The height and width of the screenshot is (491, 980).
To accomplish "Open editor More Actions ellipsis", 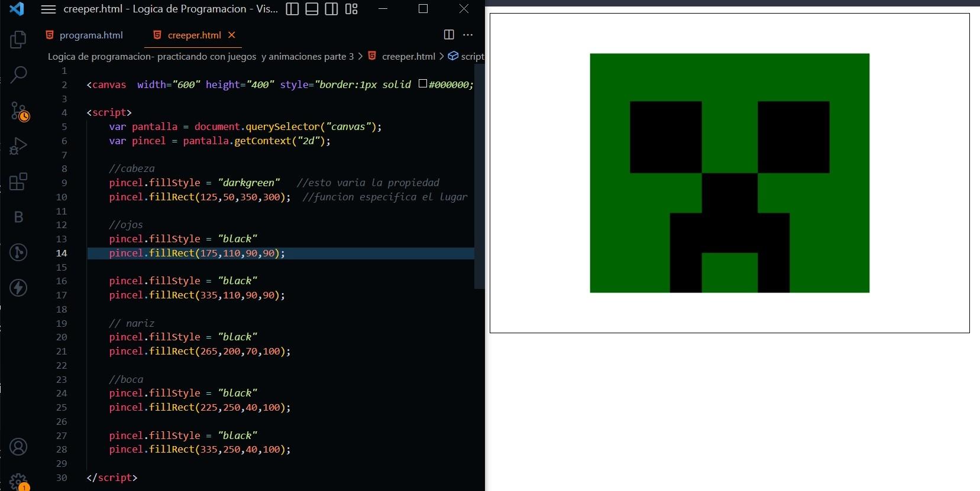I will click(468, 35).
